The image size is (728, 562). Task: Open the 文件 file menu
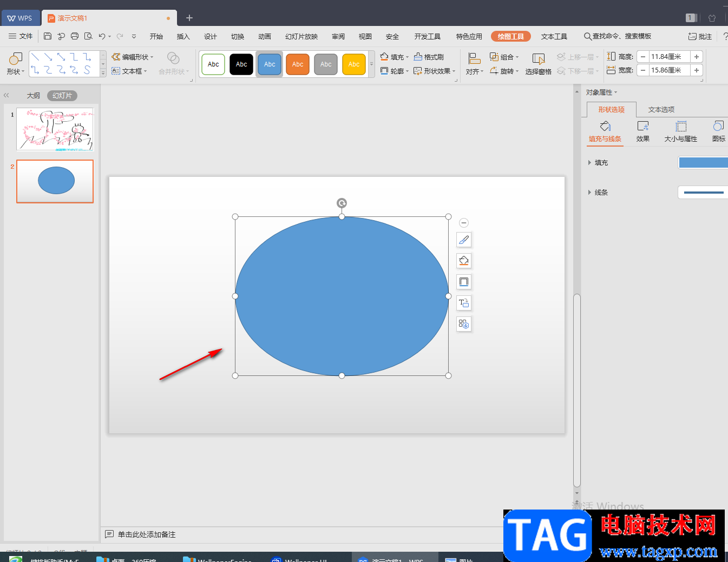(21, 36)
